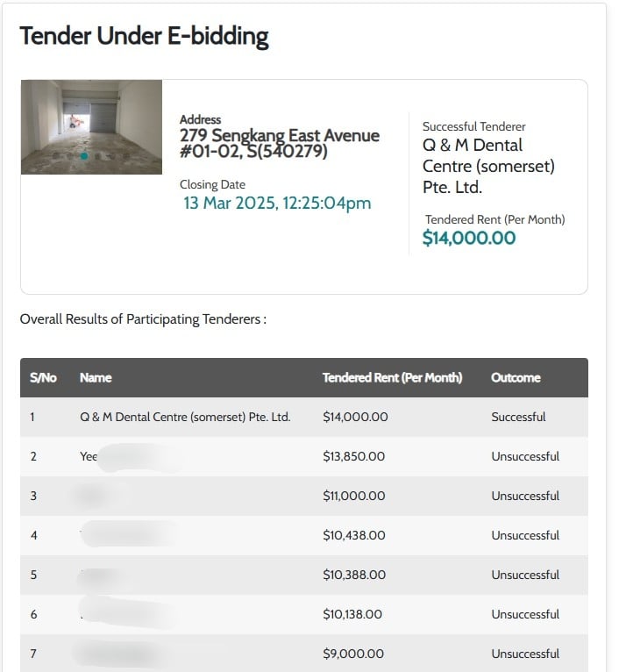This screenshot has width=619, height=672.
Task: Click the $13,850.00 rent in row 2
Action: tap(354, 456)
